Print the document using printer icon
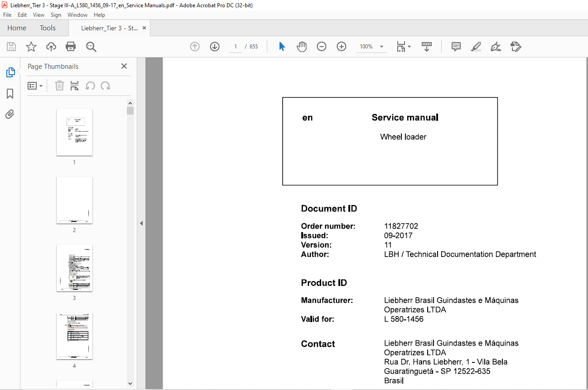This screenshot has height=390, width=588. 71,47
